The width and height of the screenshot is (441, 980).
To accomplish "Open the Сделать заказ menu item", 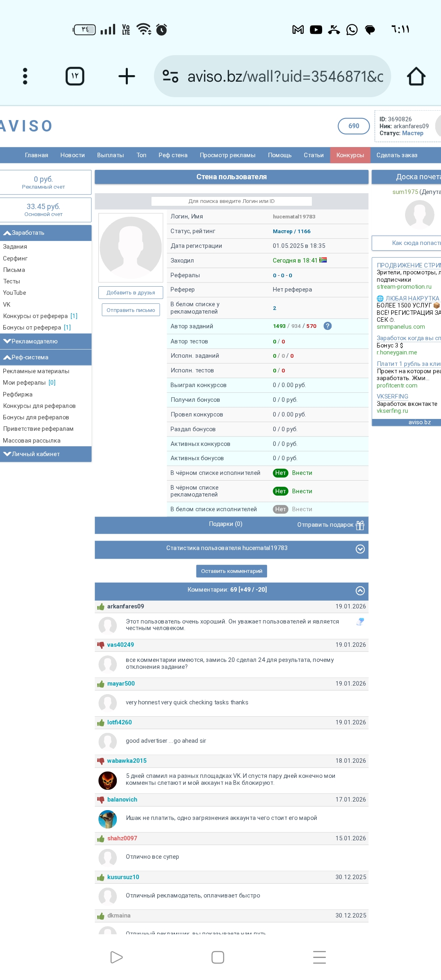I will click(396, 155).
